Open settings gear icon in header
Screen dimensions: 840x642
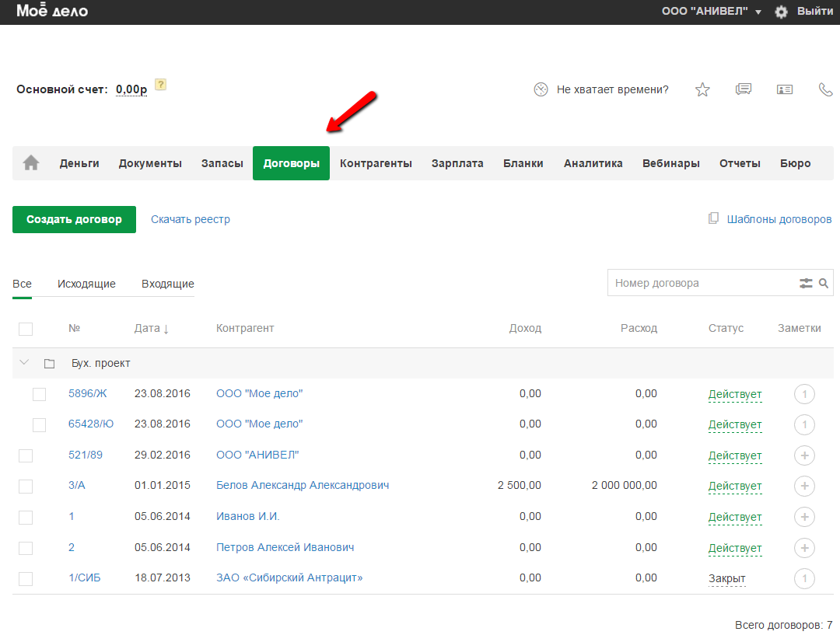[782, 12]
